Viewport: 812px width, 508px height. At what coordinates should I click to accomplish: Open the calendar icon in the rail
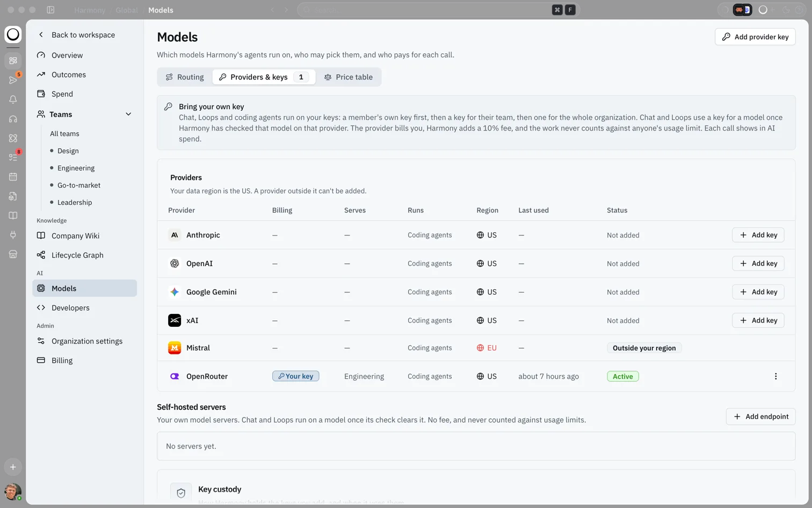point(13,177)
